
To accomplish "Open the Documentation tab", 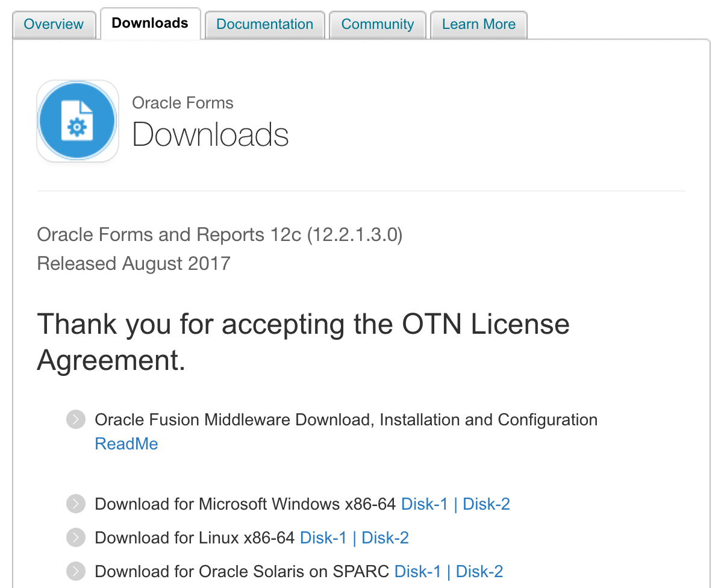I will pyautogui.click(x=264, y=24).
